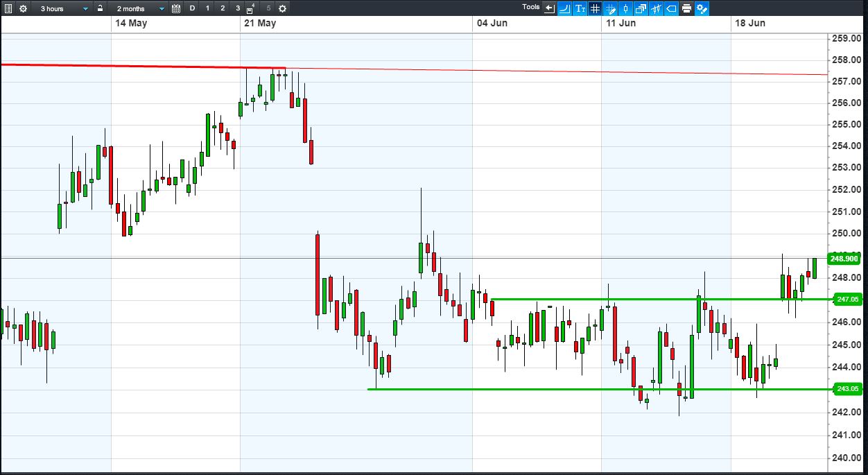Click the 18 Jun date label
The height and width of the screenshot is (475, 868).
tap(750, 23)
